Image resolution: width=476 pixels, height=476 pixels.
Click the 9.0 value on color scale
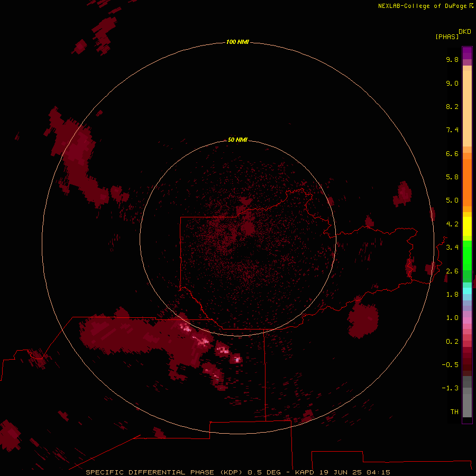[452, 83]
